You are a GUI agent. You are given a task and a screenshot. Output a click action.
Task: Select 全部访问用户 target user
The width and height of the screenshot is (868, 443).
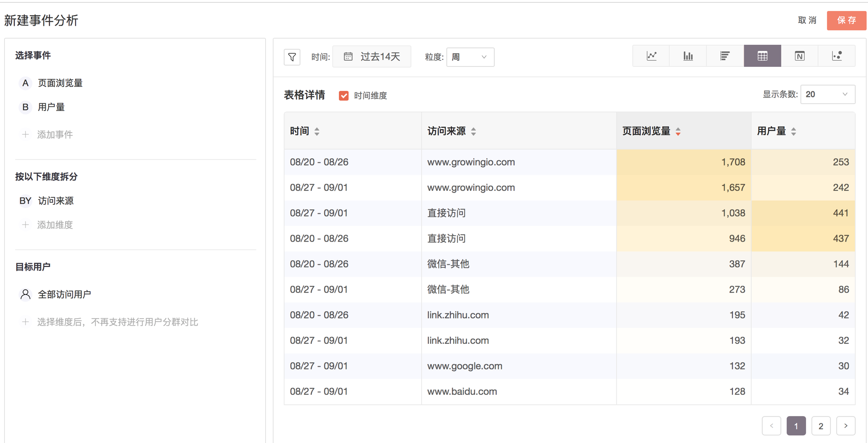click(x=64, y=294)
